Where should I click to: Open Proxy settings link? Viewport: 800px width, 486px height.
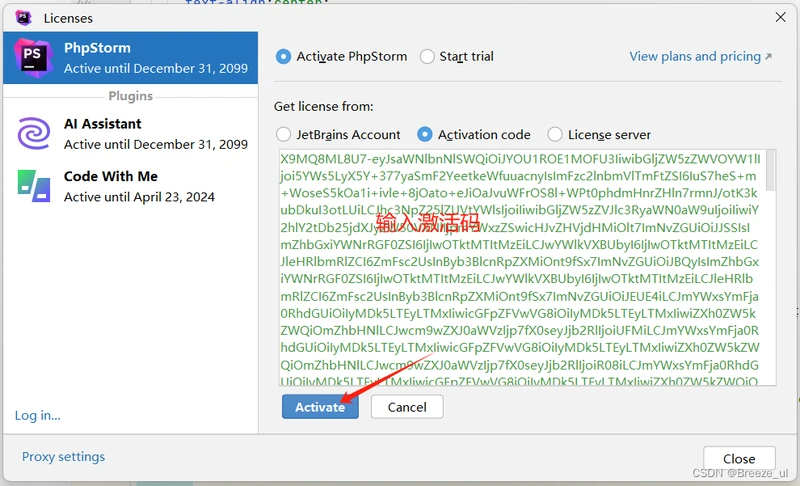click(x=63, y=456)
